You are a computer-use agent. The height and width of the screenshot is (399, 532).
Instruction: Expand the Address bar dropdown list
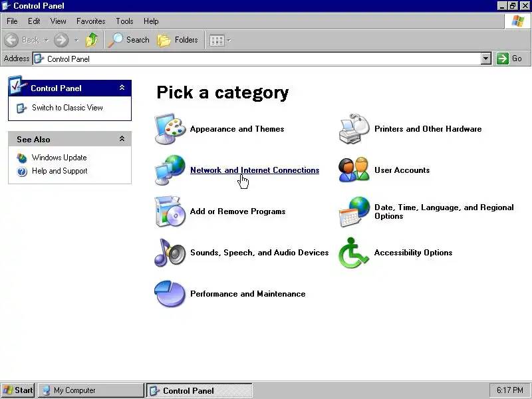coord(486,59)
